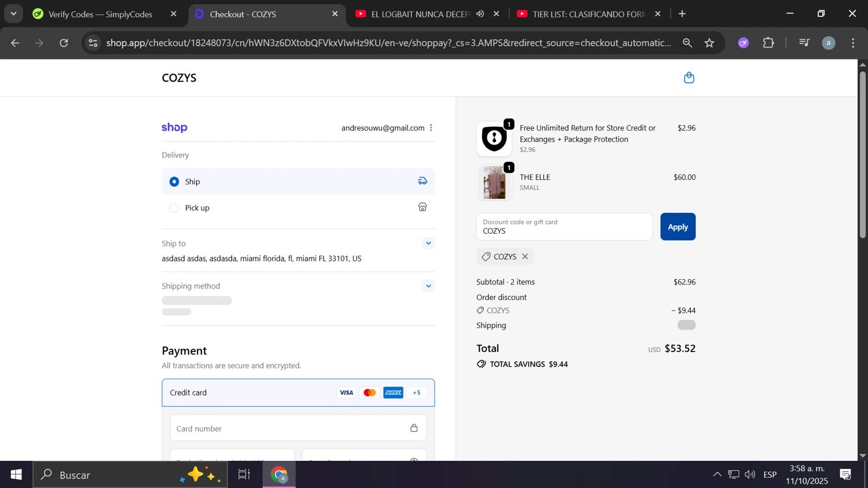Open the notifications center
The height and width of the screenshot is (488, 868).
click(x=845, y=475)
